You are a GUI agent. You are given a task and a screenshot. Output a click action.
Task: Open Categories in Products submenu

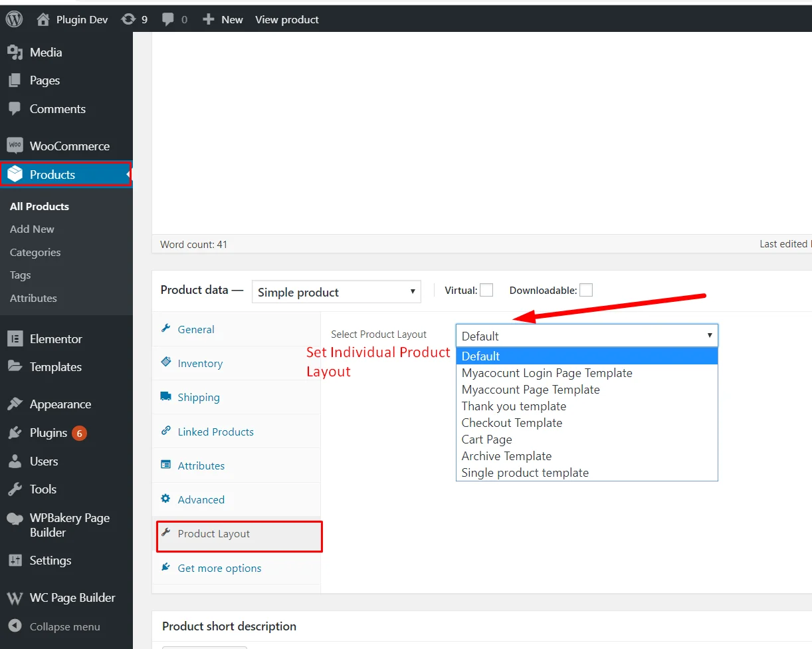[x=35, y=253]
